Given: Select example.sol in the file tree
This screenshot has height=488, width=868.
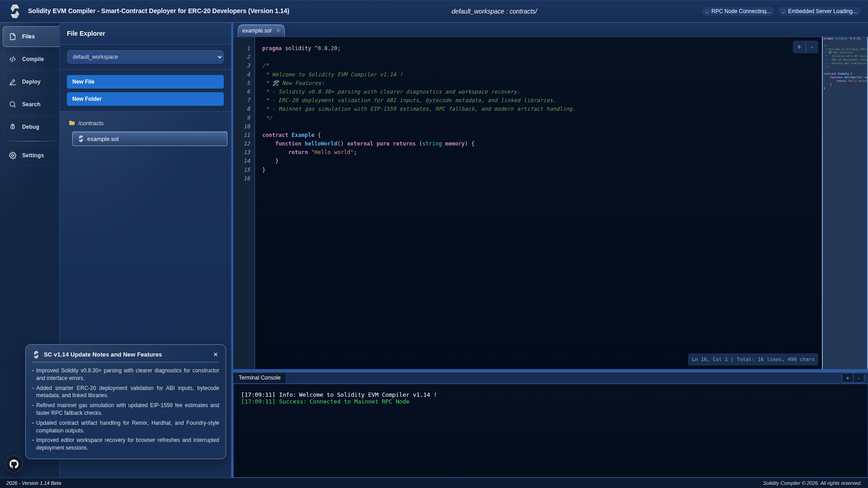Looking at the screenshot, I should point(150,139).
